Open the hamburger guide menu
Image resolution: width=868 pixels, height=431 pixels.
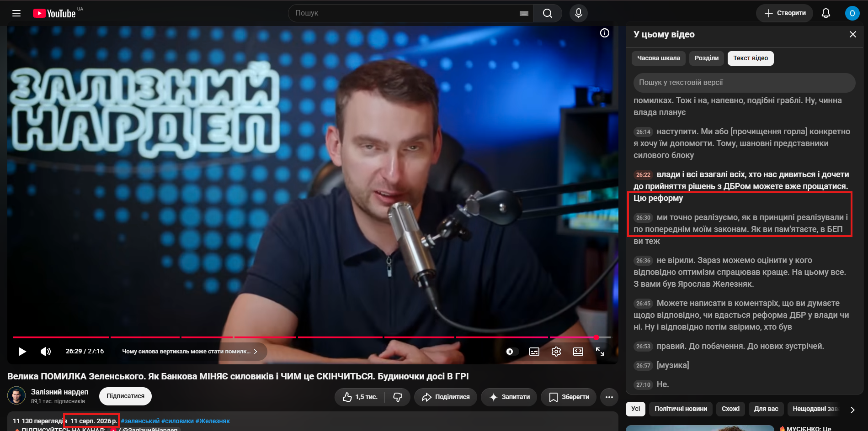click(x=16, y=13)
